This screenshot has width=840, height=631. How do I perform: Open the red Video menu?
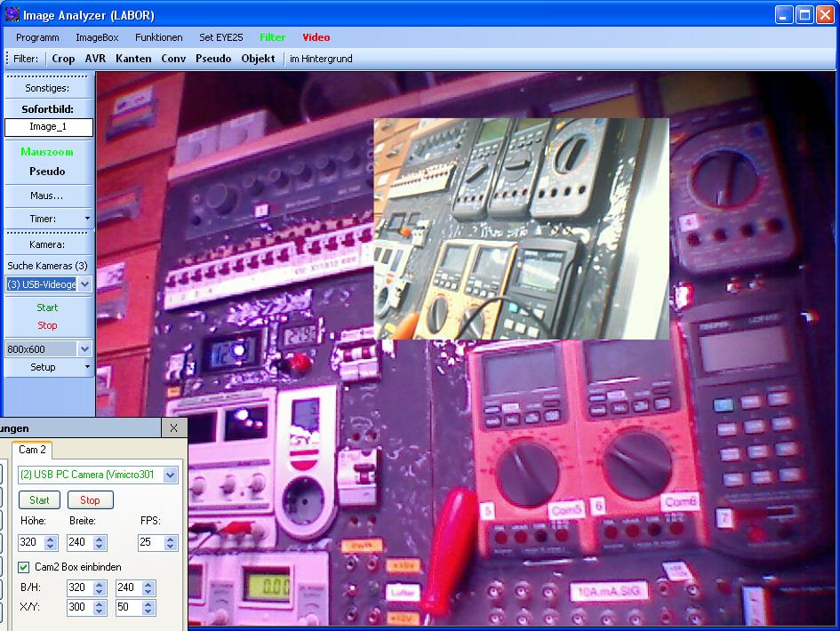click(x=316, y=37)
